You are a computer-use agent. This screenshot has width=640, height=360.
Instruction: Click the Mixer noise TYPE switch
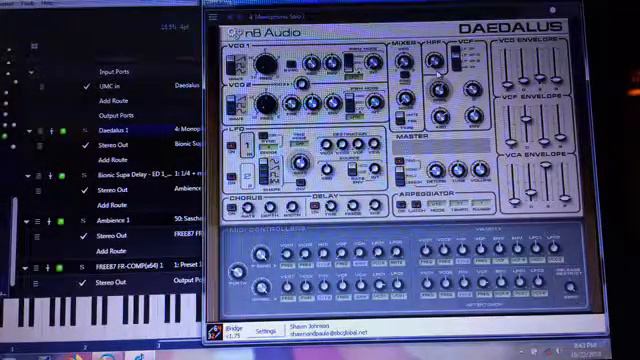(400, 119)
